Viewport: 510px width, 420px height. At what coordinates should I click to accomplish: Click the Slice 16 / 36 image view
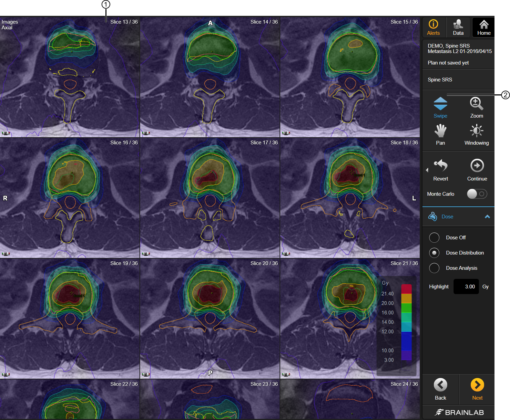point(70,198)
